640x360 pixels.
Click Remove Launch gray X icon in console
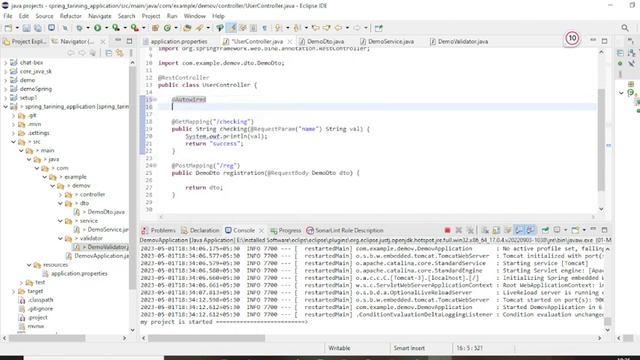(x=459, y=230)
